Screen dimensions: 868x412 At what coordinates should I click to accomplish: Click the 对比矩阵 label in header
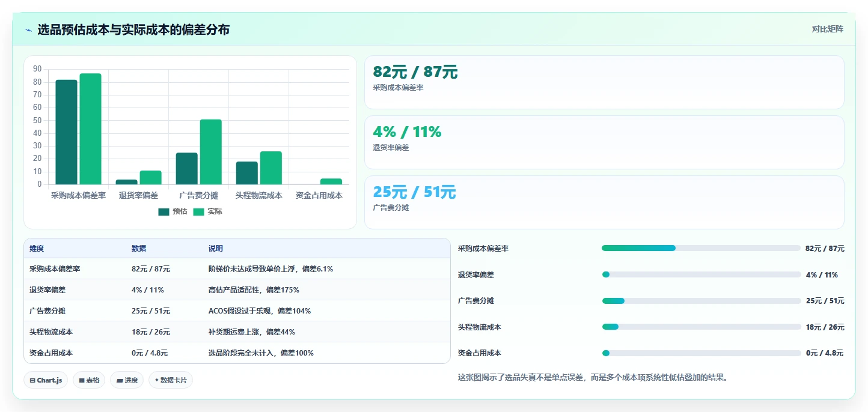[827, 29]
